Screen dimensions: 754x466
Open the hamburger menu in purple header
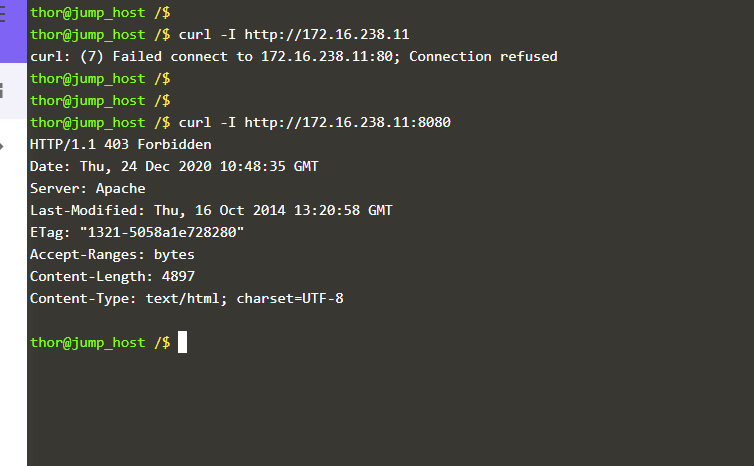point(4,12)
